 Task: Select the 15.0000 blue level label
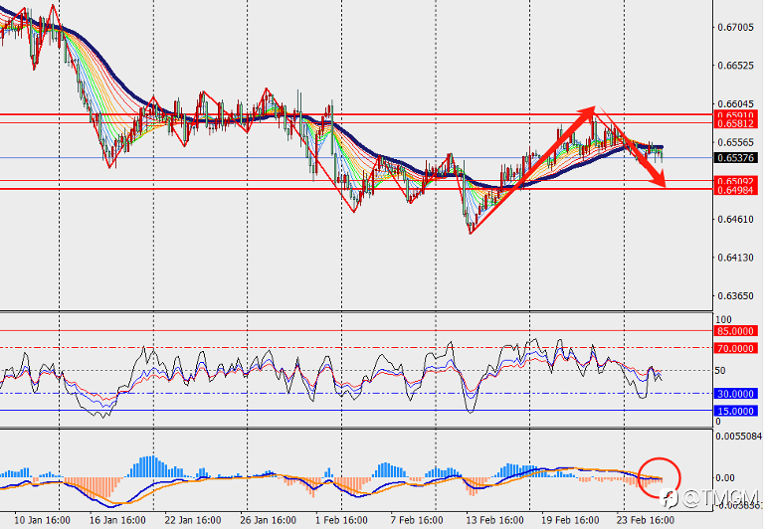(736, 412)
